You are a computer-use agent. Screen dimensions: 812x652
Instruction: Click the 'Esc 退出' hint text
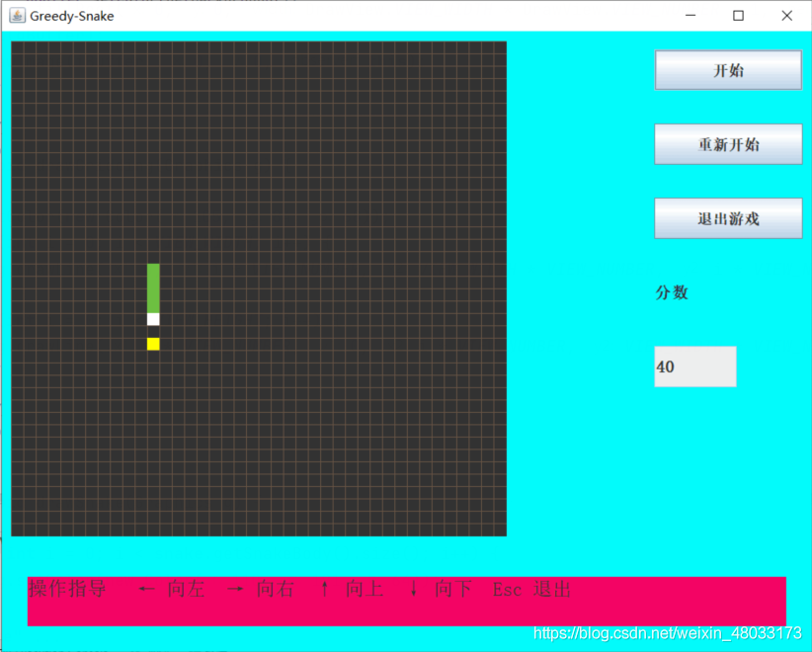[531, 590]
